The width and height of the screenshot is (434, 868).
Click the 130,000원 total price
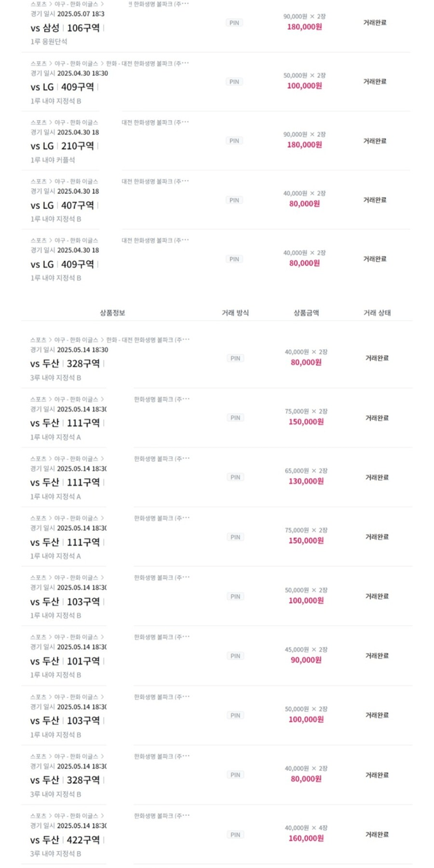[x=306, y=481]
